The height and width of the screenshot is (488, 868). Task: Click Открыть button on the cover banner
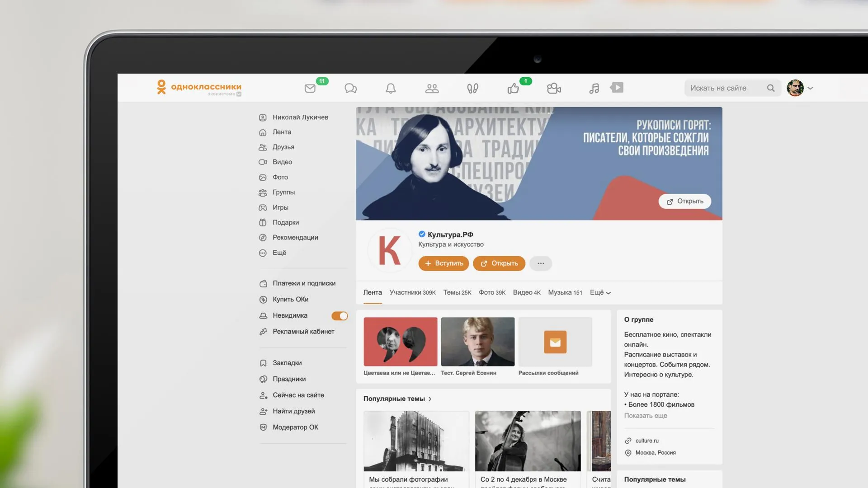685,202
